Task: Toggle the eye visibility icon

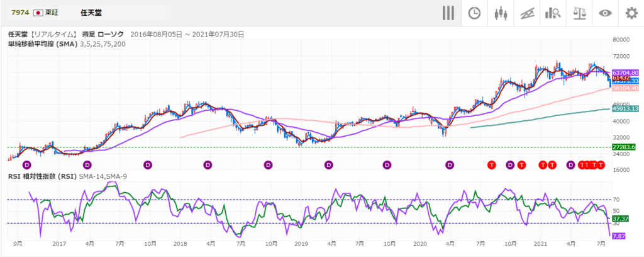Action: tap(605, 13)
